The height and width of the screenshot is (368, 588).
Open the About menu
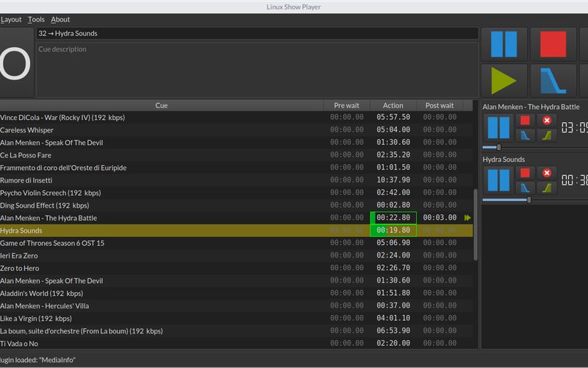[x=60, y=19]
